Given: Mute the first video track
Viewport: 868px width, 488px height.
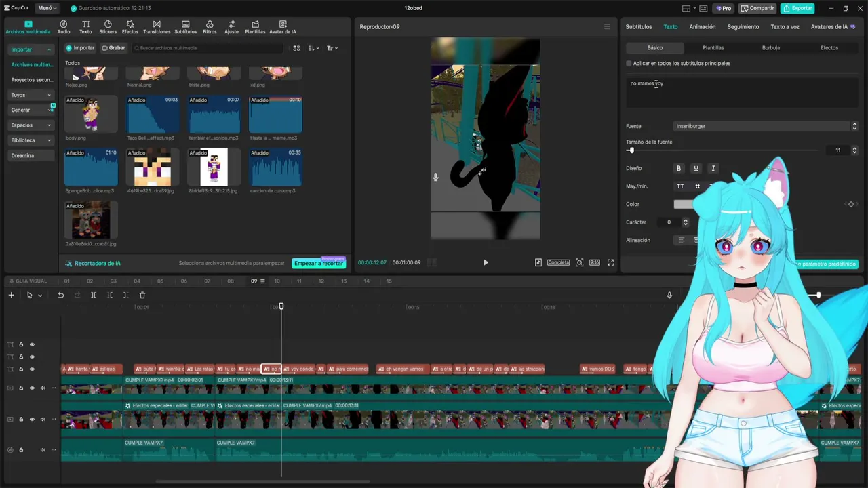Looking at the screenshot, I should click(x=43, y=388).
